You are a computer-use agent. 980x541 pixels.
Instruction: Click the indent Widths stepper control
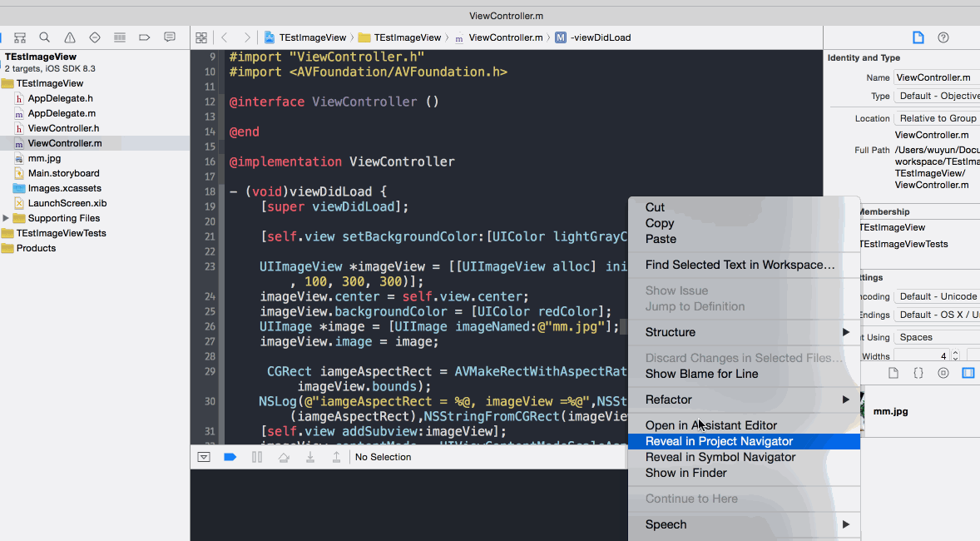(958, 356)
